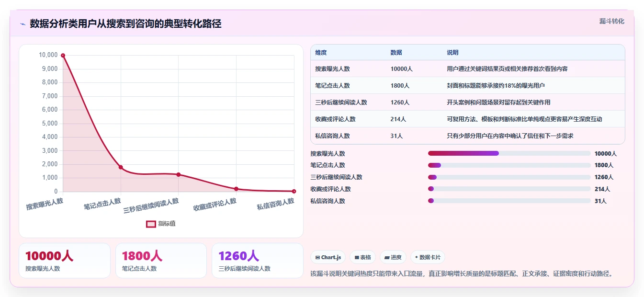Click the description mentioning 18%的曝光用户
644x297 pixels.
click(x=496, y=86)
